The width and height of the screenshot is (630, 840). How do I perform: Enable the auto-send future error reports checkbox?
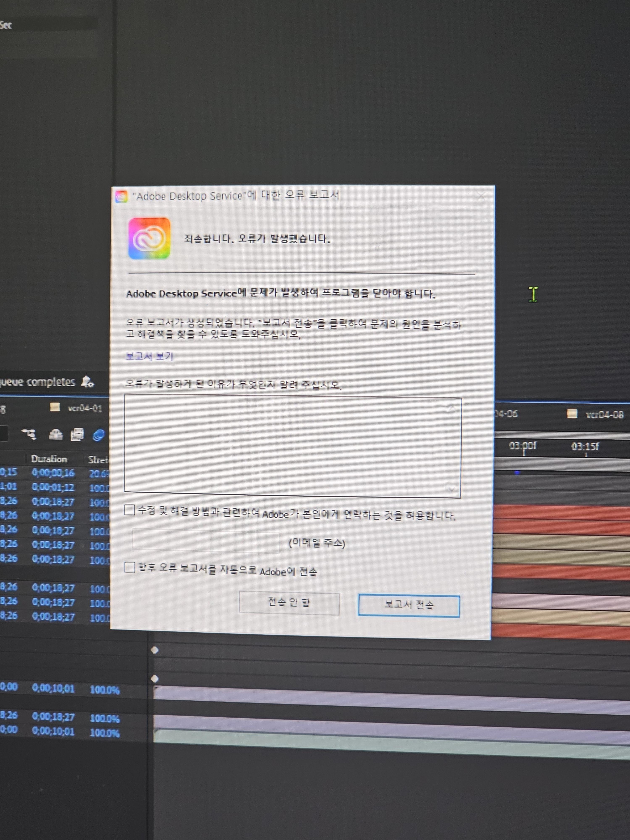pyautogui.click(x=130, y=568)
